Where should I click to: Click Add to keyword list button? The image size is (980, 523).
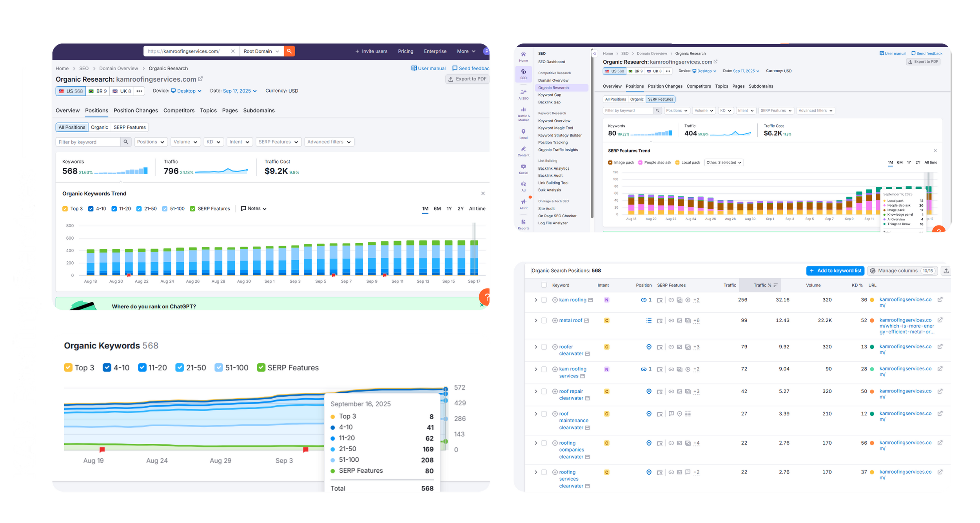point(835,271)
